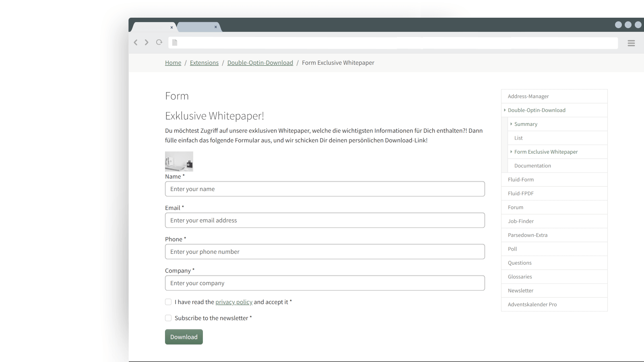
Task: Click the browser forward arrow
Action: [147, 42]
